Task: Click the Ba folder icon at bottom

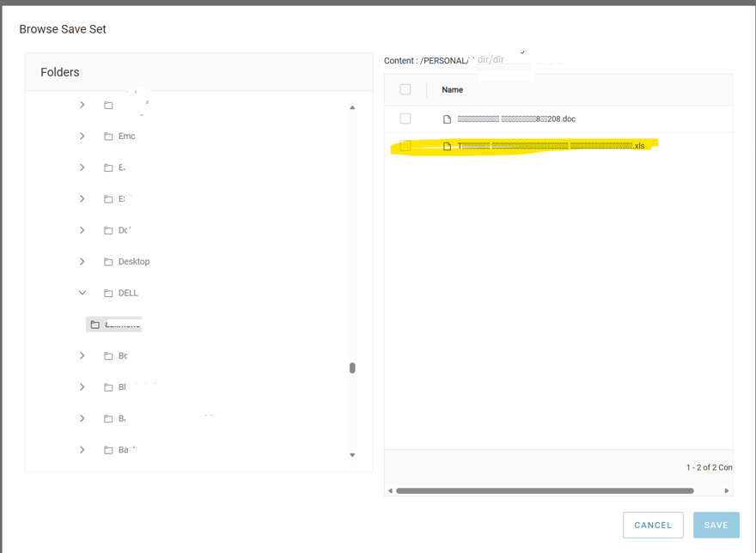Action: click(108, 450)
